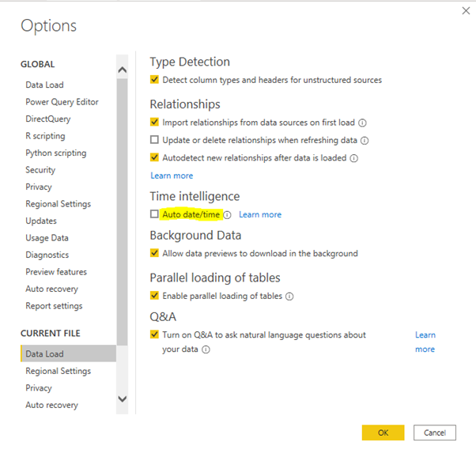Viewport: 476px width, 461px height.
Task: Click info icon next to Update or delete relationships
Action: point(365,141)
